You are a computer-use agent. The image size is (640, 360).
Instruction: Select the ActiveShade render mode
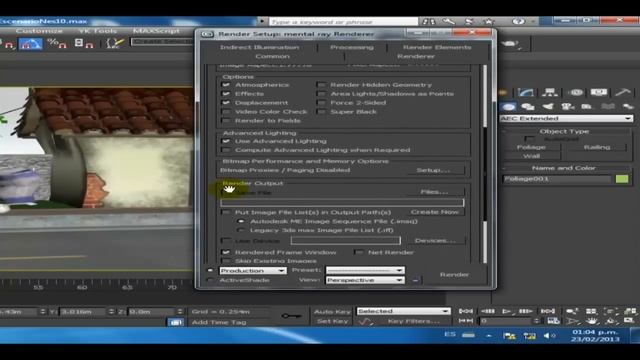(x=210, y=280)
